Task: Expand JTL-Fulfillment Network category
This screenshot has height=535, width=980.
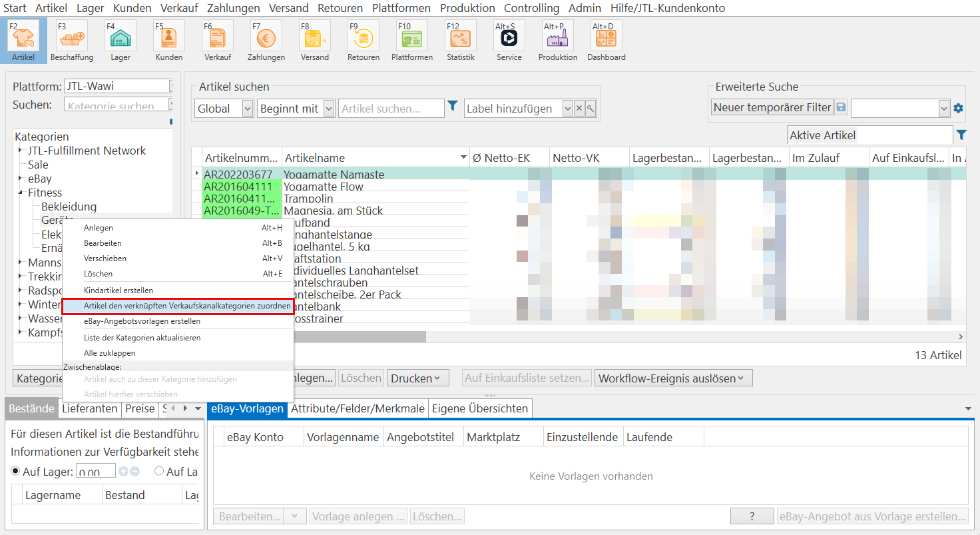Action: point(21,151)
